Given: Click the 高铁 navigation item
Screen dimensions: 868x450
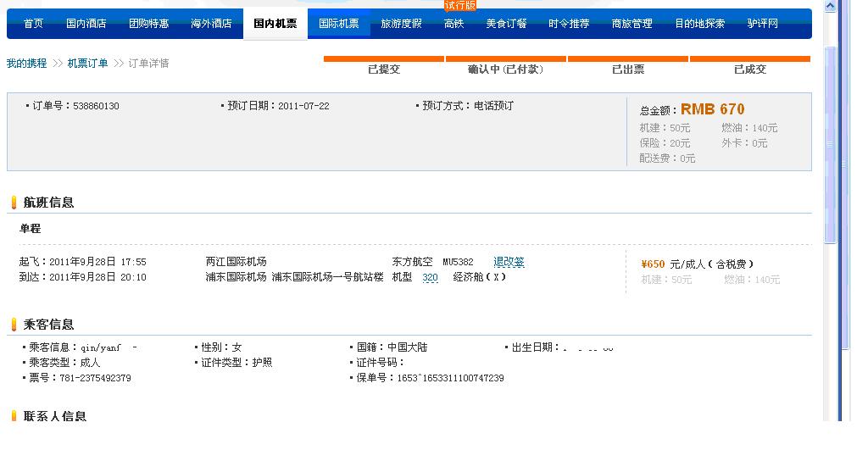Looking at the screenshot, I should click(x=453, y=24).
